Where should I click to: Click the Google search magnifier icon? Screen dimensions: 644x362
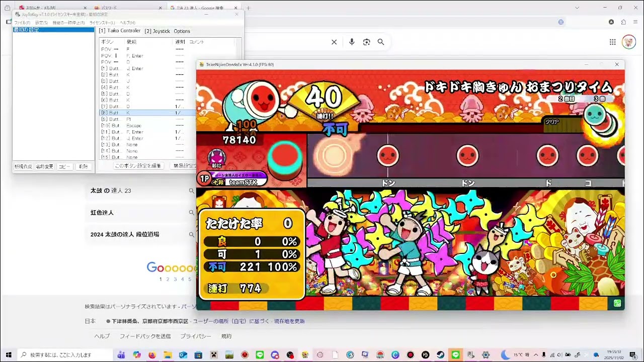381,42
